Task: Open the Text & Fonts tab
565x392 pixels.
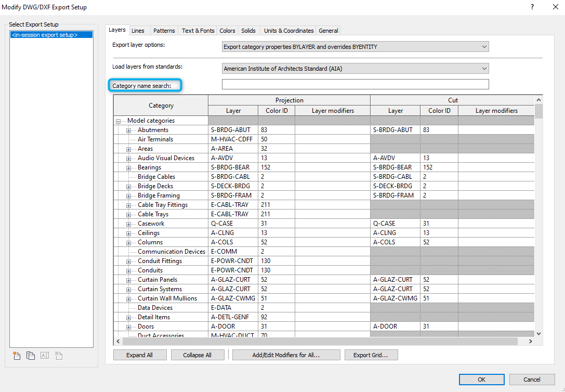Action: point(198,30)
